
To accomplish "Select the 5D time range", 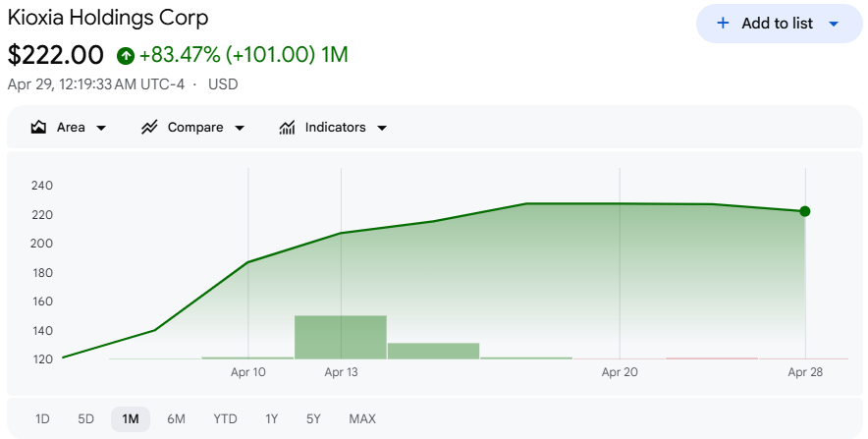I will [85, 419].
